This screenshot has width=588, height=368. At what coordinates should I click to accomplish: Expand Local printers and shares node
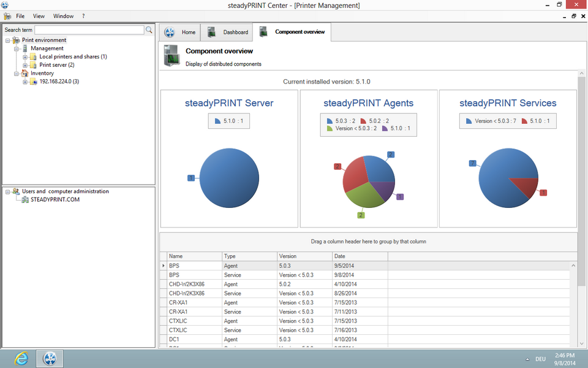[25, 57]
